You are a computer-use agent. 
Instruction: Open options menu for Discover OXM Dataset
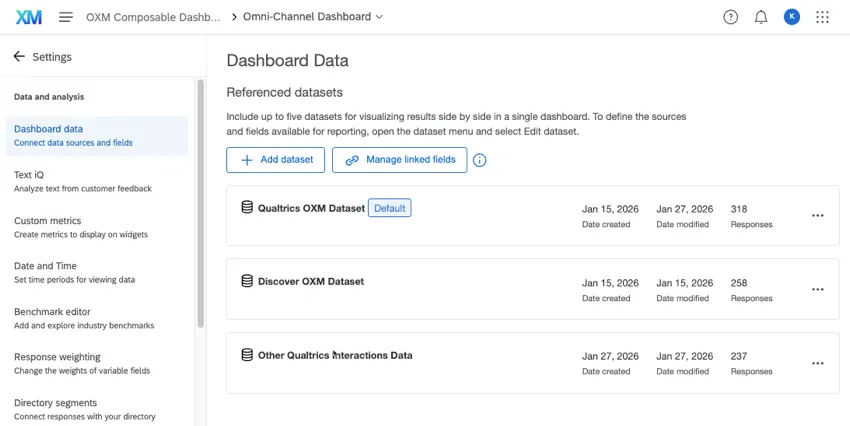(817, 290)
